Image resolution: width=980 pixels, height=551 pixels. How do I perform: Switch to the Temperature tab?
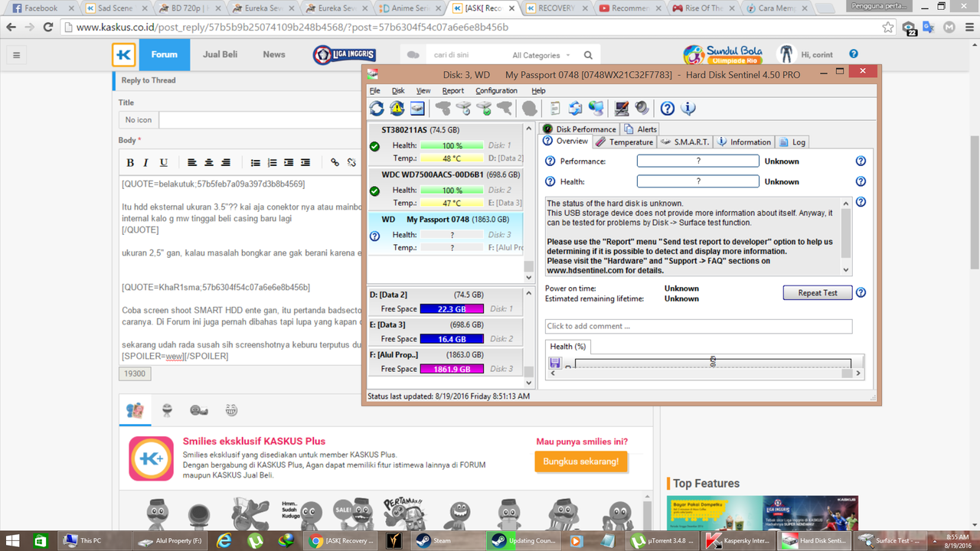pos(624,142)
